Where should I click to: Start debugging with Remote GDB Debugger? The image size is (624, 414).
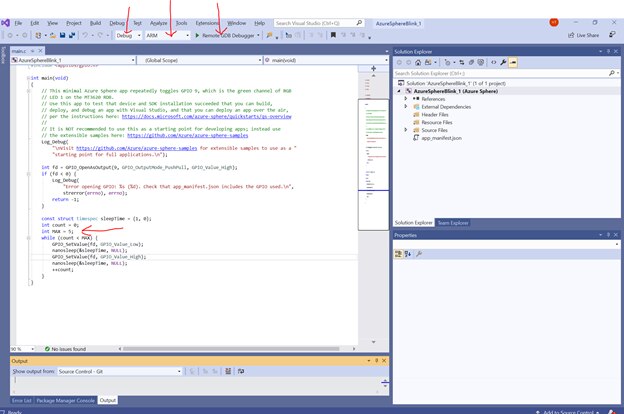click(x=226, y=35)
